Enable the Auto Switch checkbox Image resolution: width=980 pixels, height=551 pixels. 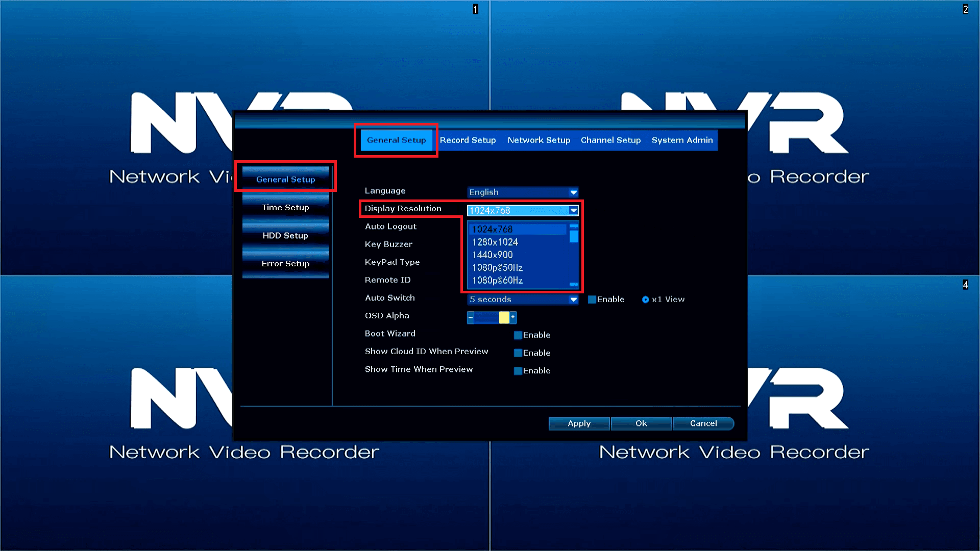point(592,299)
